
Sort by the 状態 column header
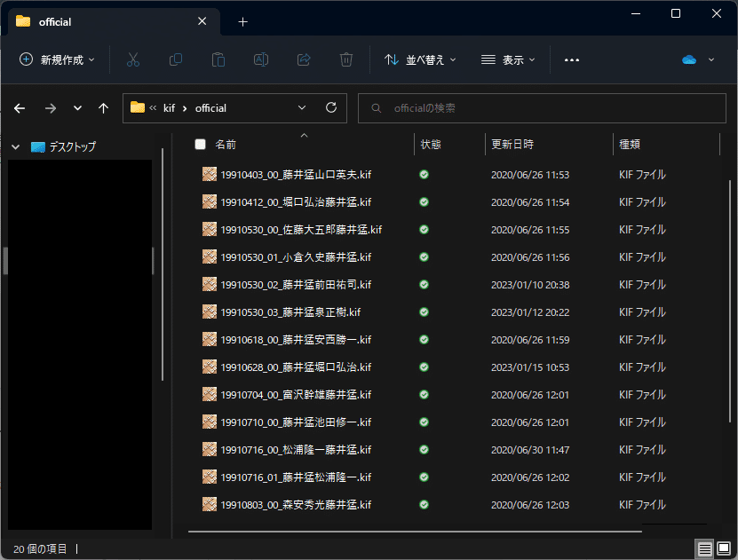[431, 144]
